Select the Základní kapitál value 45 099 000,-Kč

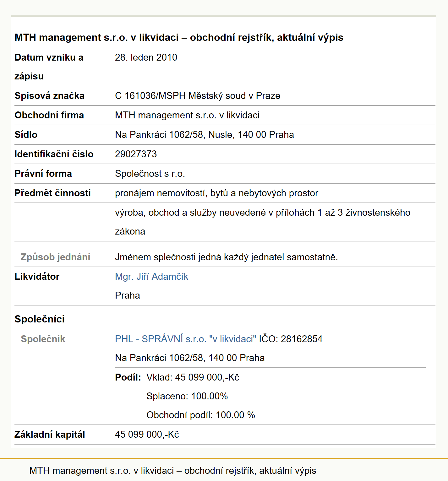click(x=147, y=435)
